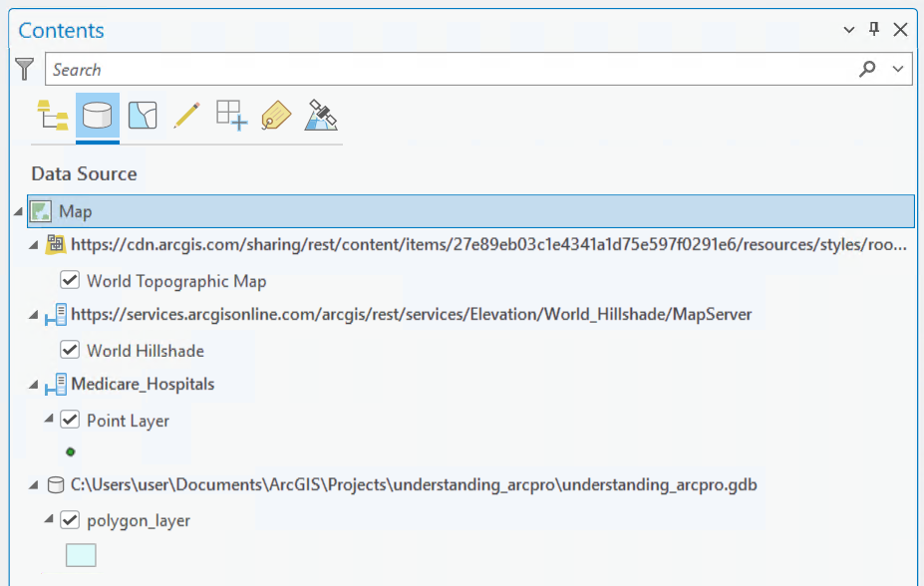Switch to List By Selection view
This screenshot has width=924, height=586.
coord(143,115)
